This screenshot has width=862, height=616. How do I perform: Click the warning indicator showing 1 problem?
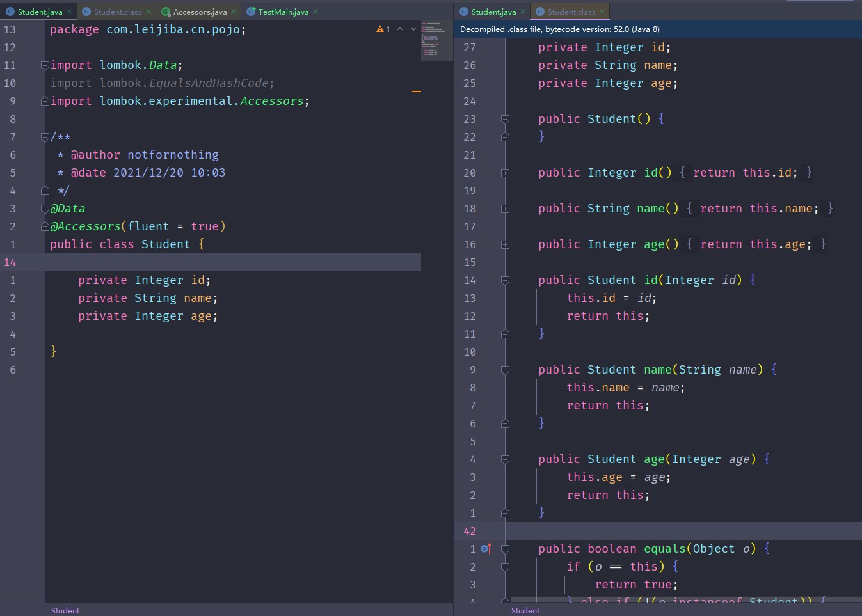click(383, 29)
